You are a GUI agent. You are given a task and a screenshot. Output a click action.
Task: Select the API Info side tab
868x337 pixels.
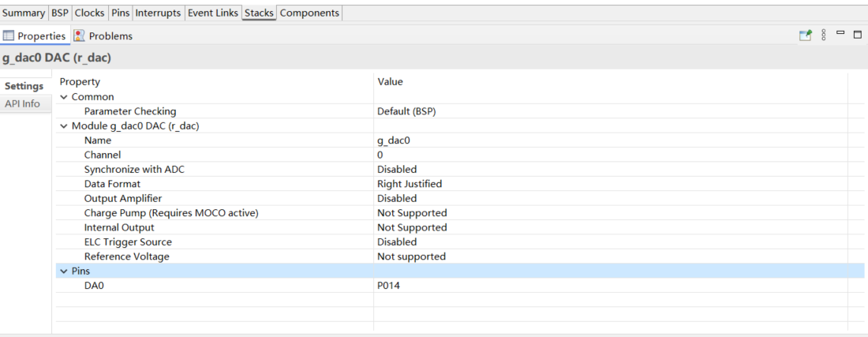click(x=23, y=103)
